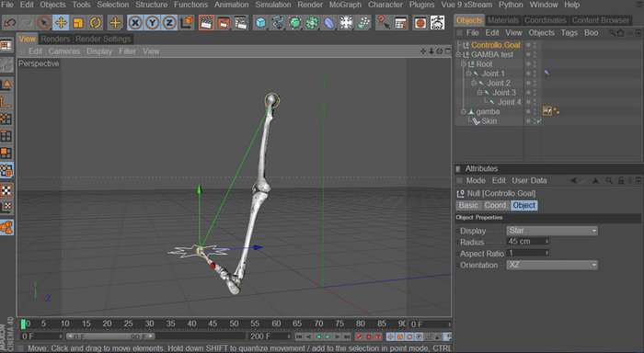The width and height of the screenshot is (644, 353).
Task: Select the Move tool in toolbar
Action: point(61,23)
